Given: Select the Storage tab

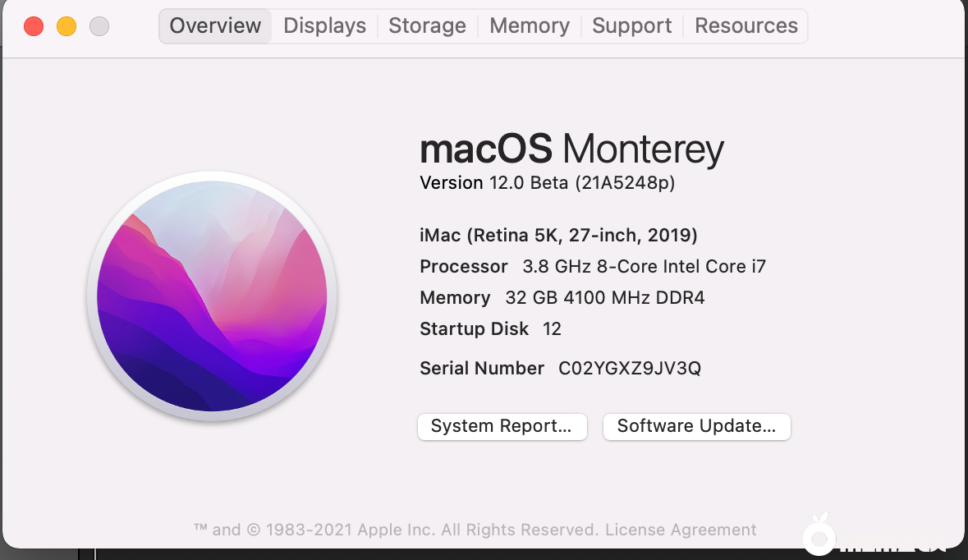Looking at the screenshot, I should (x=427, y=26).
